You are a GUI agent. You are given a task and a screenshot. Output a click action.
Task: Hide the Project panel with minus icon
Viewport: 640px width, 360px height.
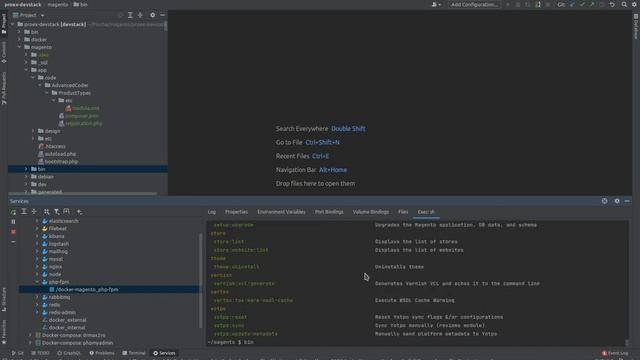point(162,15)
